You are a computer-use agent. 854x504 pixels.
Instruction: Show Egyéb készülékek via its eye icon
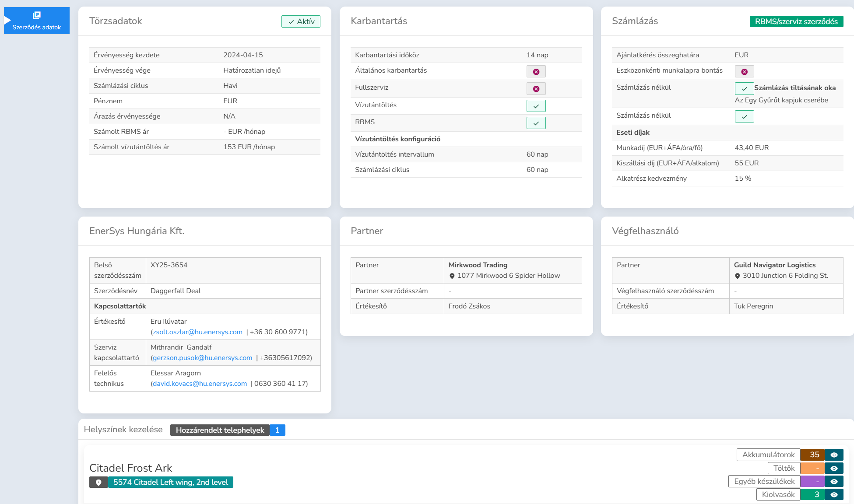pyautogui.click(x=834, y=482)
